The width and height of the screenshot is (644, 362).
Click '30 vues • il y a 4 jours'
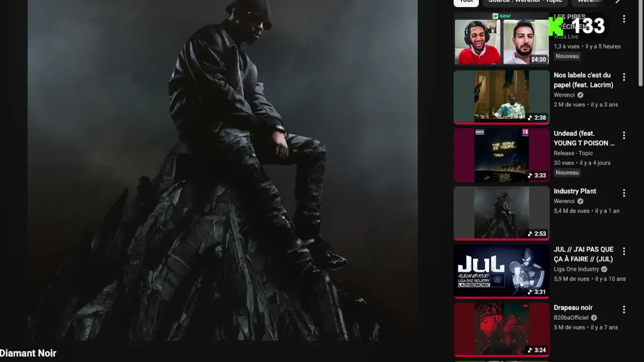[582, 163]
